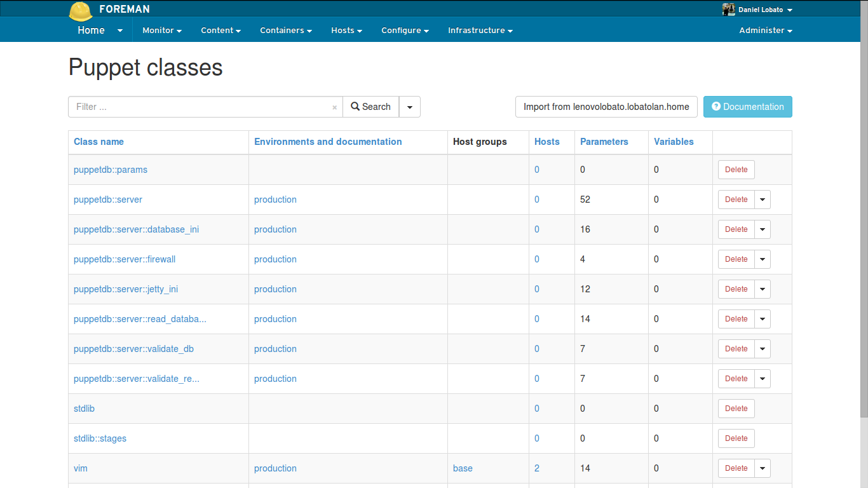Click Daniel Lobato's avatar picture
Viewport: 868px width, 488px height.
click(728, 10)
